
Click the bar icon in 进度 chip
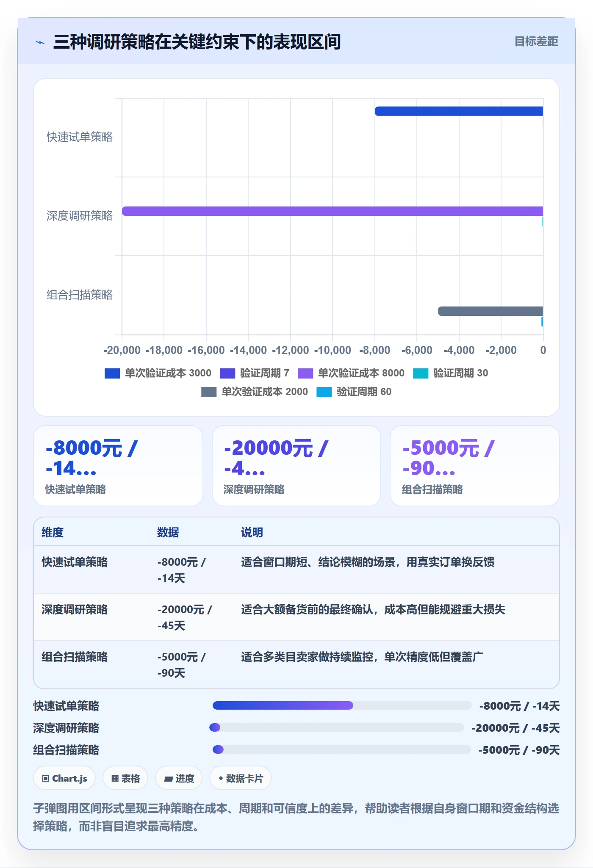169,779
